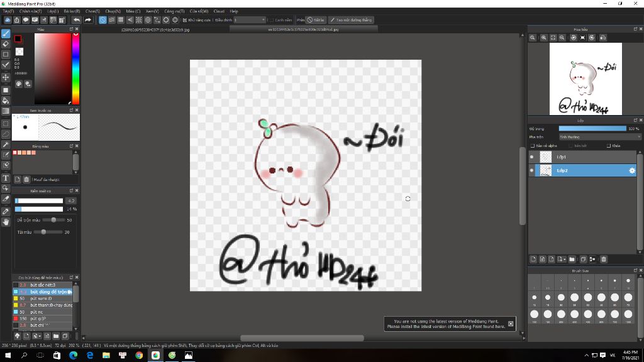Duplicate the current layer icon

click(583, 259)
